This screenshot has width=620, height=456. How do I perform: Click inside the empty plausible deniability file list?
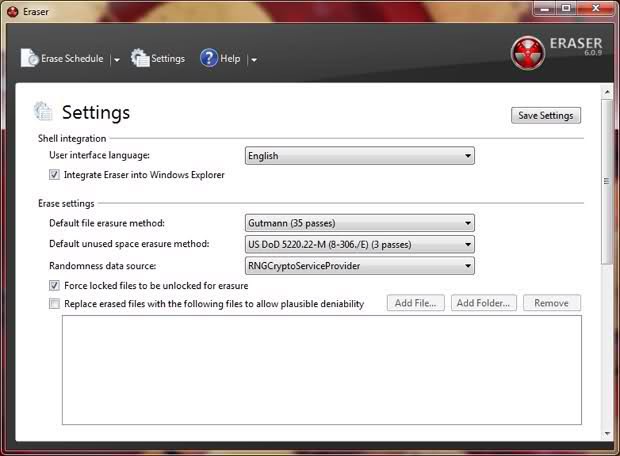321,370
